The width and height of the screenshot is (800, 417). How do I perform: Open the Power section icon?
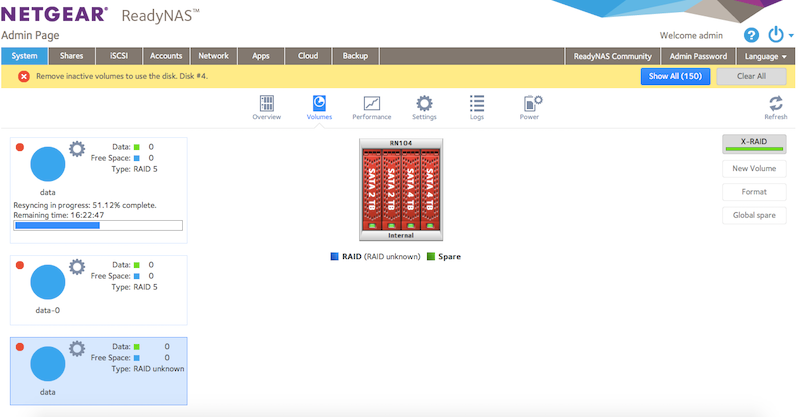533,104
